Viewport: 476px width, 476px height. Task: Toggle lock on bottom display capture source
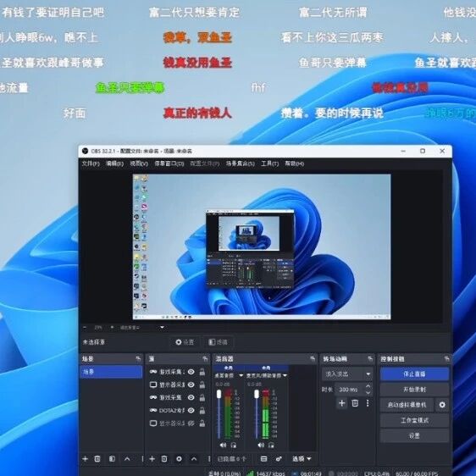click(x=202, y=423)
